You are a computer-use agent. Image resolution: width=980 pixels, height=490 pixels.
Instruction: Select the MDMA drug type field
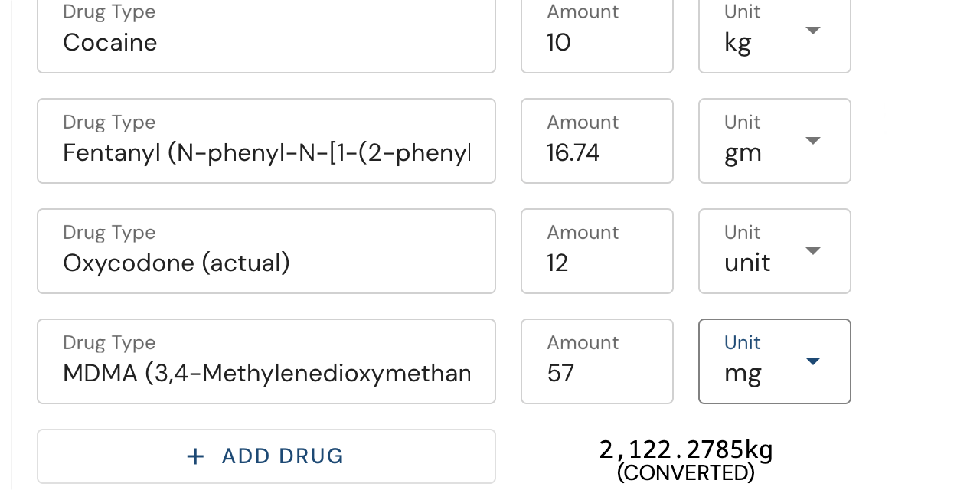266,361
